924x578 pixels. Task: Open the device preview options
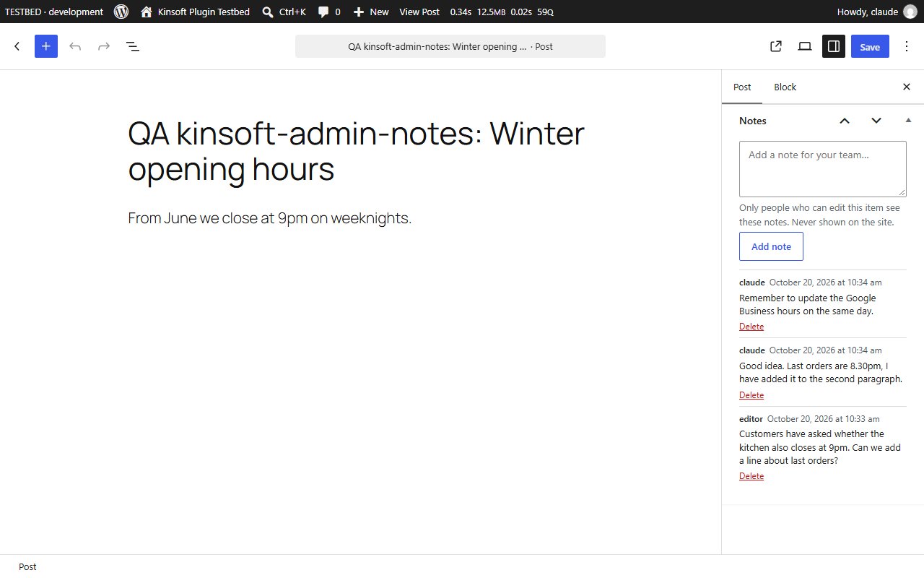(x=805, y=46)
